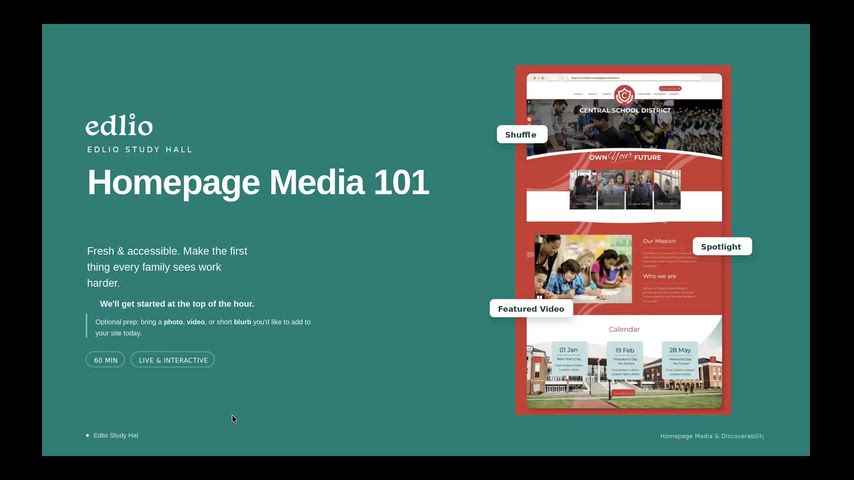Click the edlio logo
The height and width of the screenshot is (480, 854).
(x=119, y=125)
